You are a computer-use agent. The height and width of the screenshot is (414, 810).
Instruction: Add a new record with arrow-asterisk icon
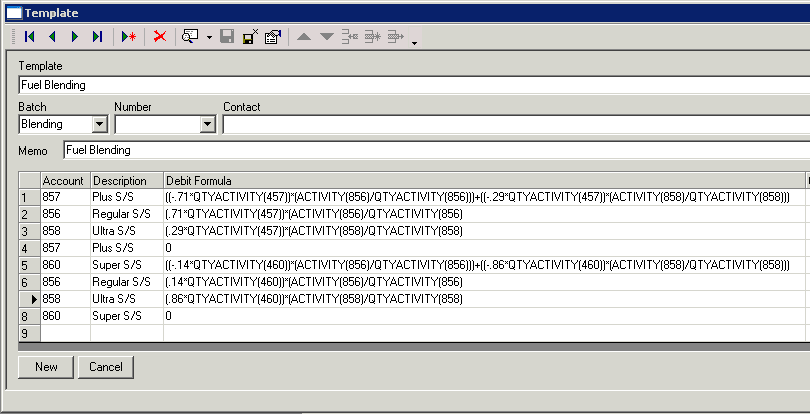(x=129, y=37)
